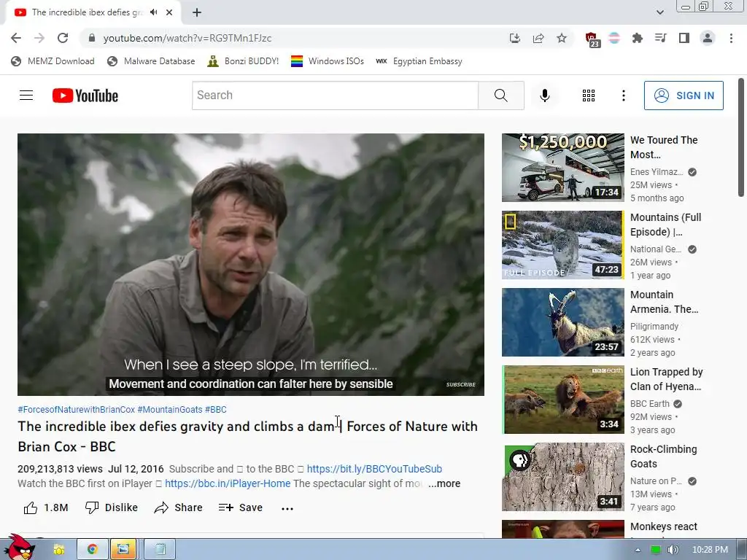Open the Malware Database bookmark

coord(151,61)
